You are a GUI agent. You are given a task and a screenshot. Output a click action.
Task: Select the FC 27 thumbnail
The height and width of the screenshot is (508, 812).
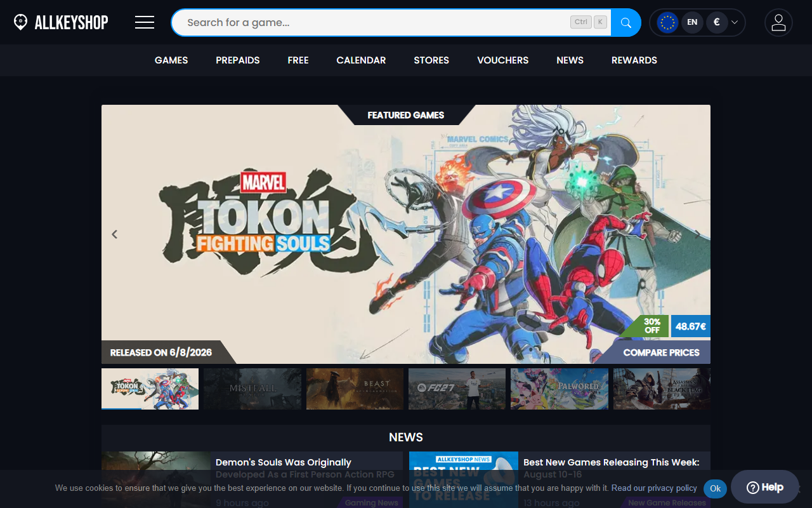tap(457, 389)
